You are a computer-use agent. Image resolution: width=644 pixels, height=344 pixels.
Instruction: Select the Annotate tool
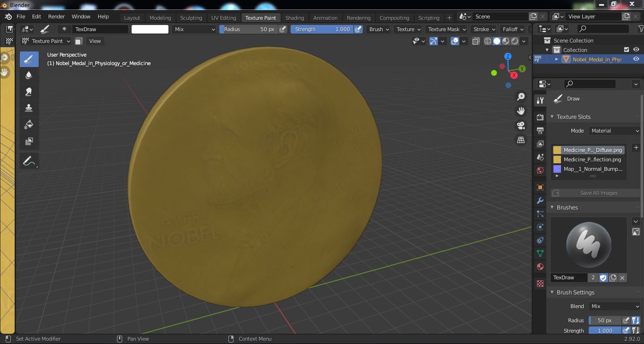(x=29, y=161)
